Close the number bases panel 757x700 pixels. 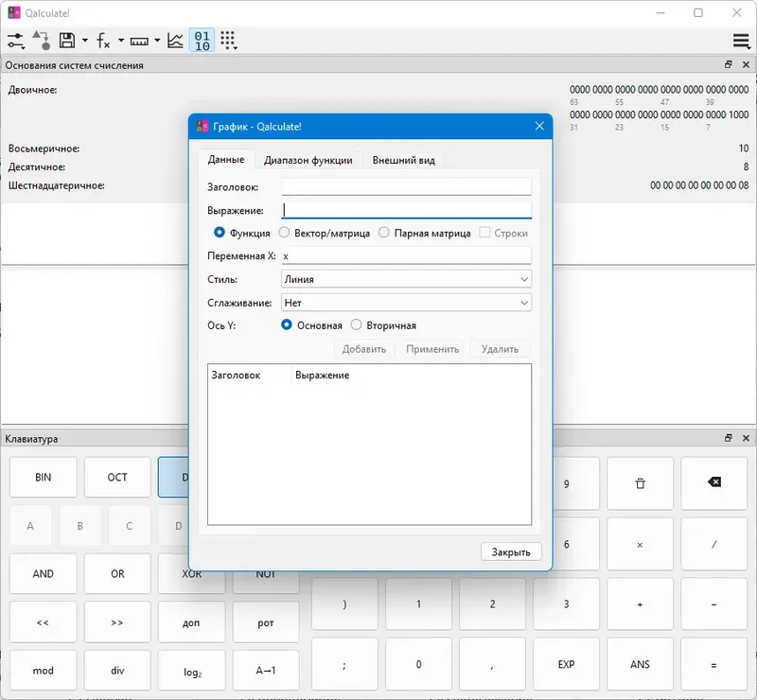pyautogui.click(x=746, y=64)
